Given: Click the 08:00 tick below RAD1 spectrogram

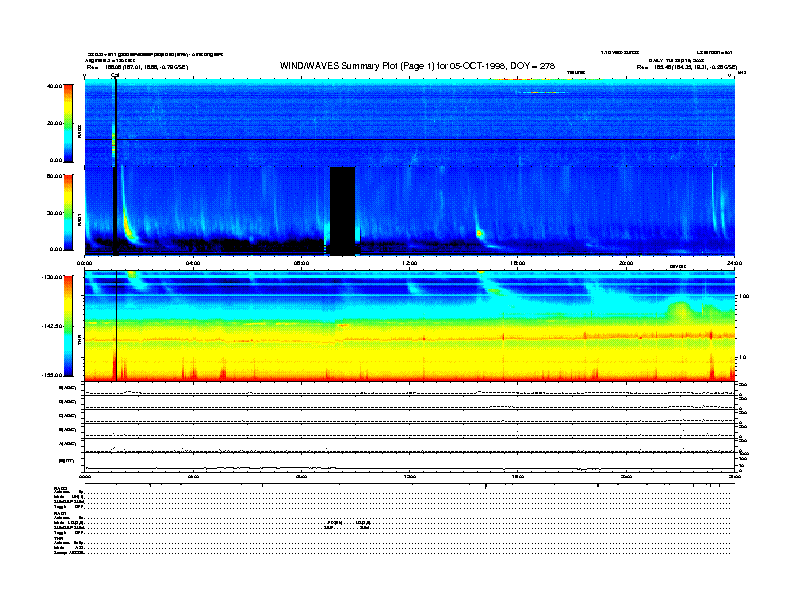Looking at the screenshot, I should [x=301, y=263].
